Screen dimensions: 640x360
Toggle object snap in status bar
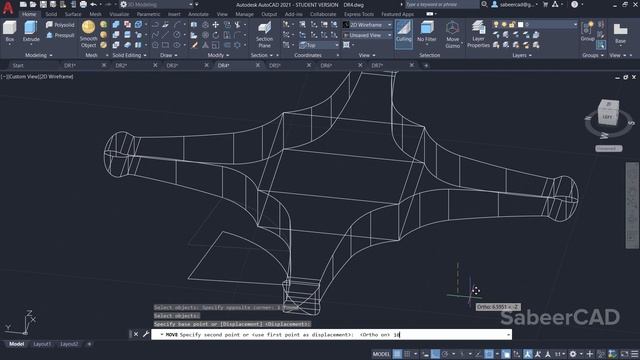click(x=489, y=354)
